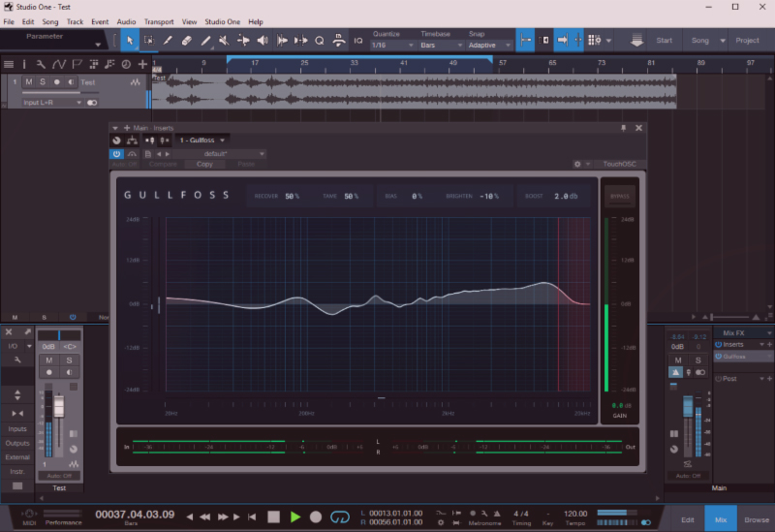
Task: Click the Copy button in plugin header
Action: click(x=204, y=165)
